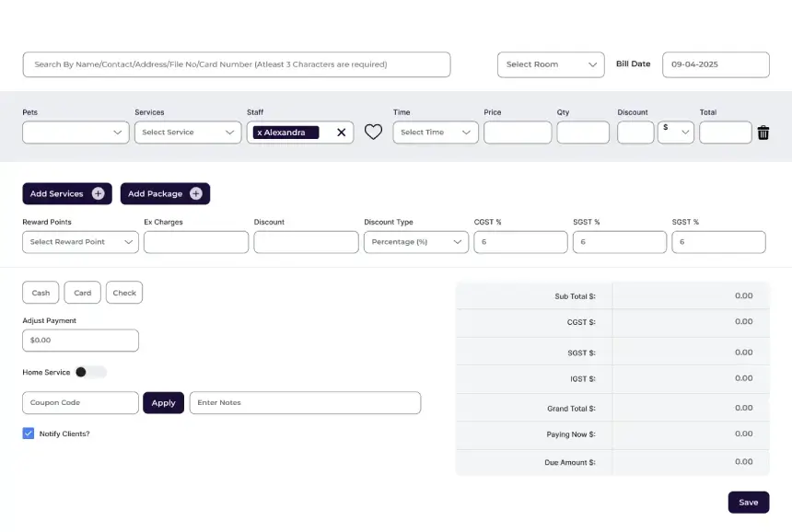
Task: Uncheck the Notify Clients checkbox
Action: (x=29, y=434)
